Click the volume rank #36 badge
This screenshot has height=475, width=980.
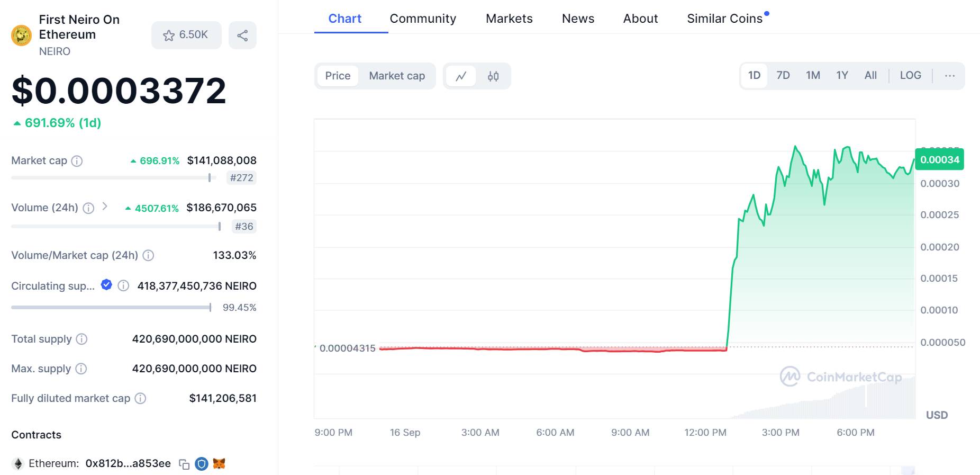click(x=244, y=227)
